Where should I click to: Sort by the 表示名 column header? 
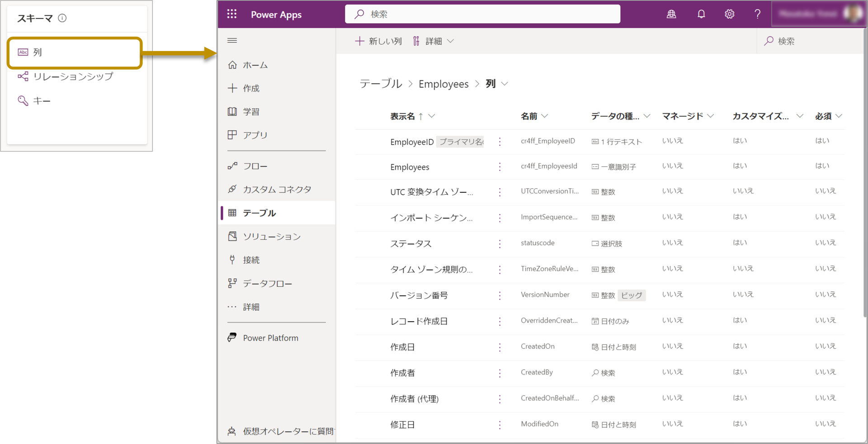click(x=412, y=117)
